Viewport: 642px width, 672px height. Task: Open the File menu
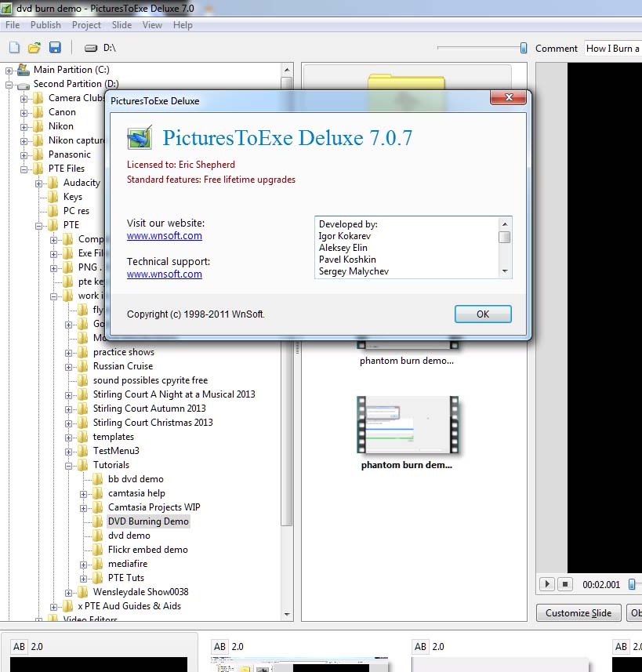pyautogui.click(x=13, y=25)
